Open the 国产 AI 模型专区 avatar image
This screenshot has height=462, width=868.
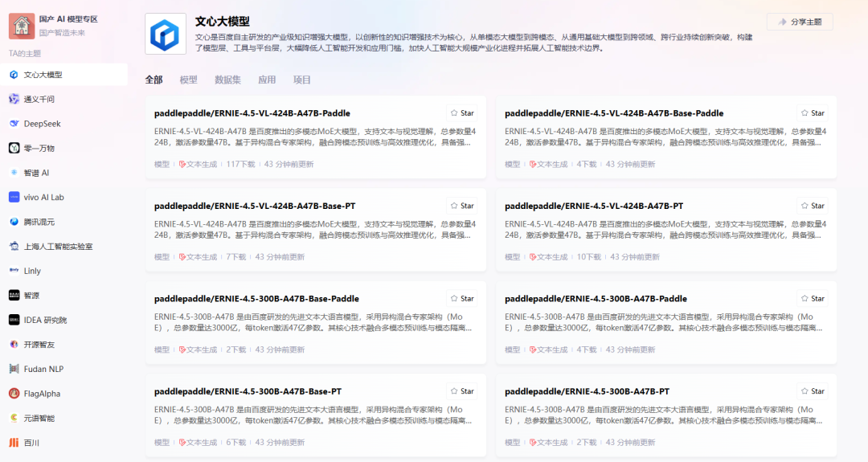pos(22,26)
